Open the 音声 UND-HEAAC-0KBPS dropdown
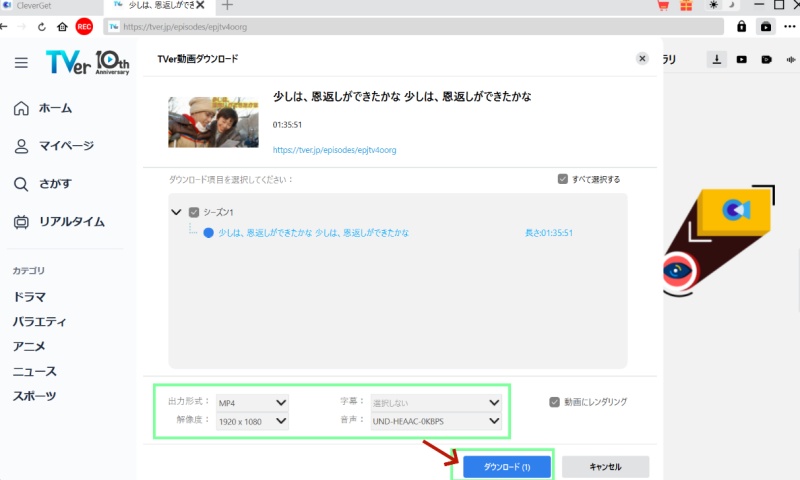 tap(436, 421)
